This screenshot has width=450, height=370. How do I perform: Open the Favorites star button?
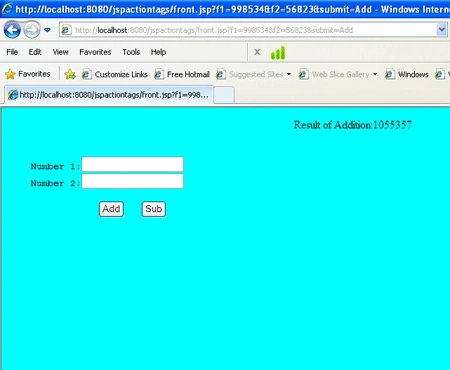coord(28,74)
